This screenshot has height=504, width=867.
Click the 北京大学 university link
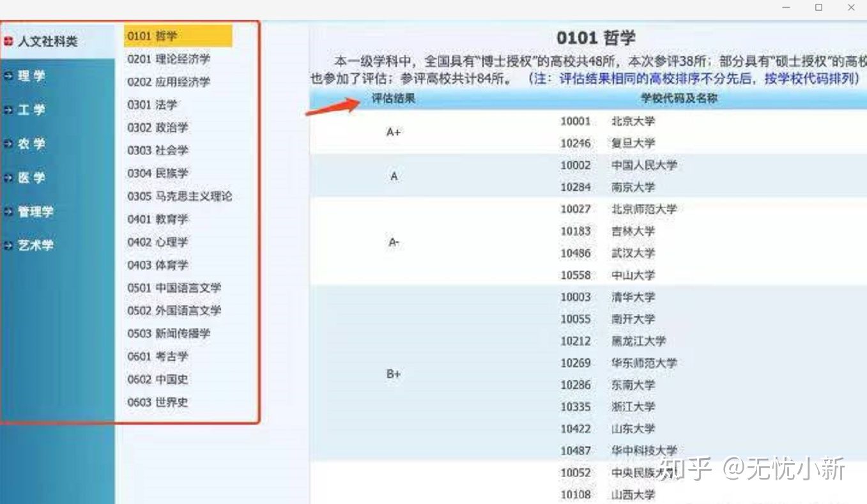point(633,121)
